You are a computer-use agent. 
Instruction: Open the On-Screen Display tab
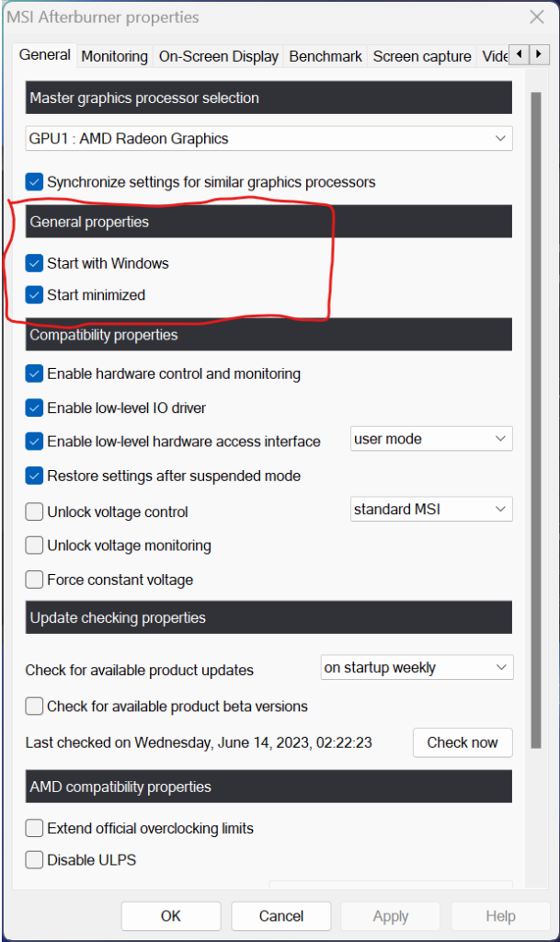click(x=219, y=56)
